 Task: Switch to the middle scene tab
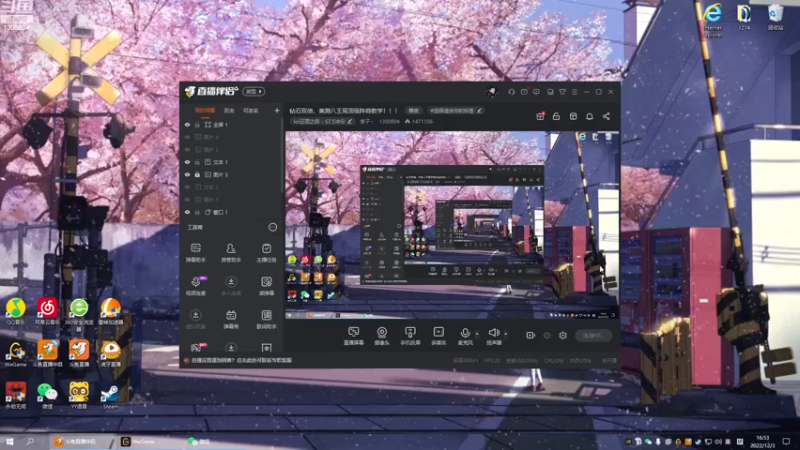tap(229, 110)
